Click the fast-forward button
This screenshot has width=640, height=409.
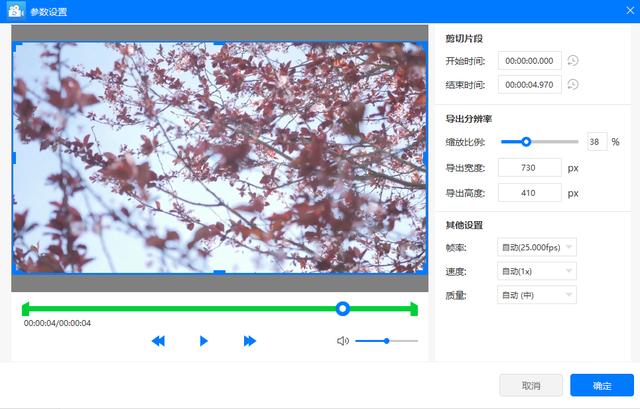click(x=249, y=341)
